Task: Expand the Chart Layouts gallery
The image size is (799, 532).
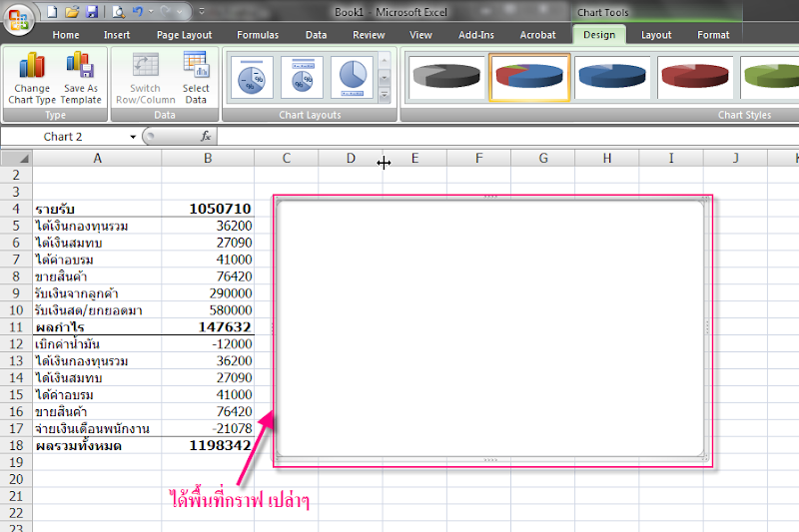Action: click(385, 95)
